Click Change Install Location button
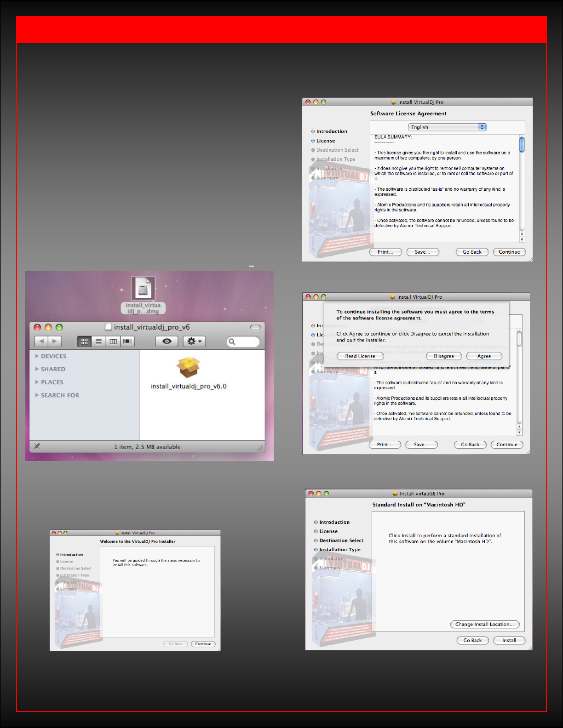The image size is (563, 728). click(485, 624)
